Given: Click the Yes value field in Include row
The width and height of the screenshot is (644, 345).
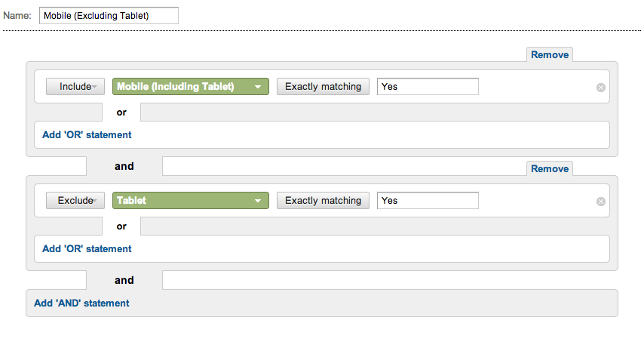Looking at the screenshot, I should coord(428,86).
